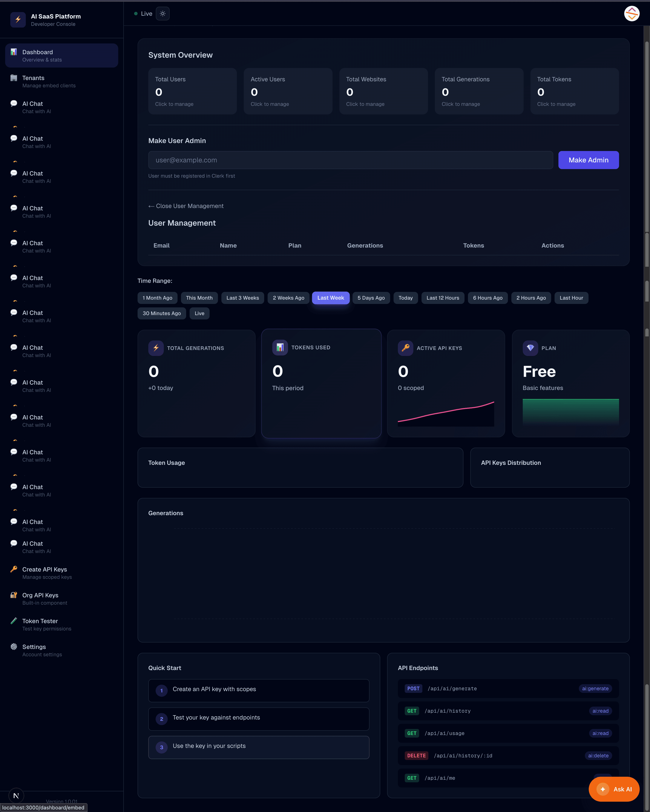Click the Token Tester pencil icon
This screenshot has width=650, height=812.
point(14,621)
